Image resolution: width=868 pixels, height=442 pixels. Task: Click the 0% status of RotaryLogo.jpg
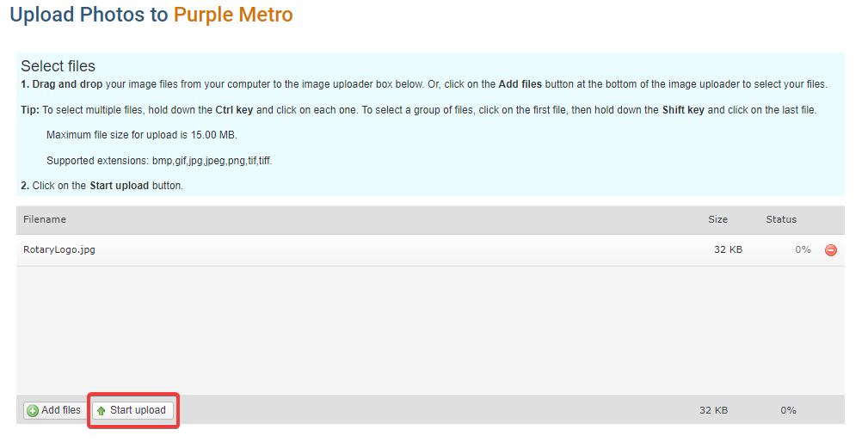[803, 250]
